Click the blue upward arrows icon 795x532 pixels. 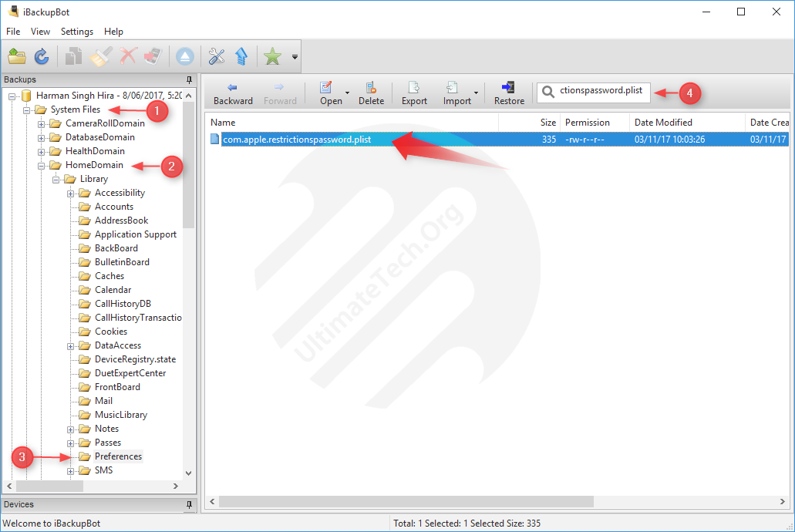(x=241, y=56)
